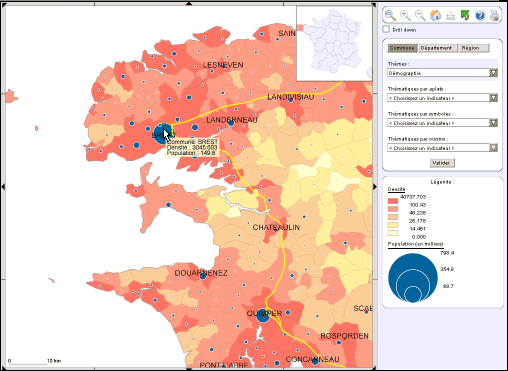508x371 pixels.
Task: Click the France overview minimap
Action: point(334,43)
